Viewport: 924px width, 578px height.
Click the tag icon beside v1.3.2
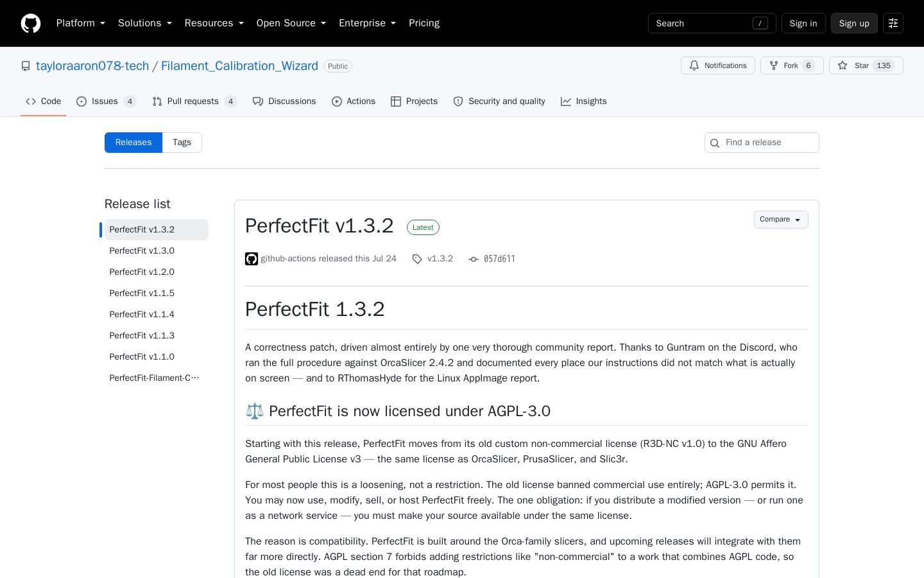417,259
